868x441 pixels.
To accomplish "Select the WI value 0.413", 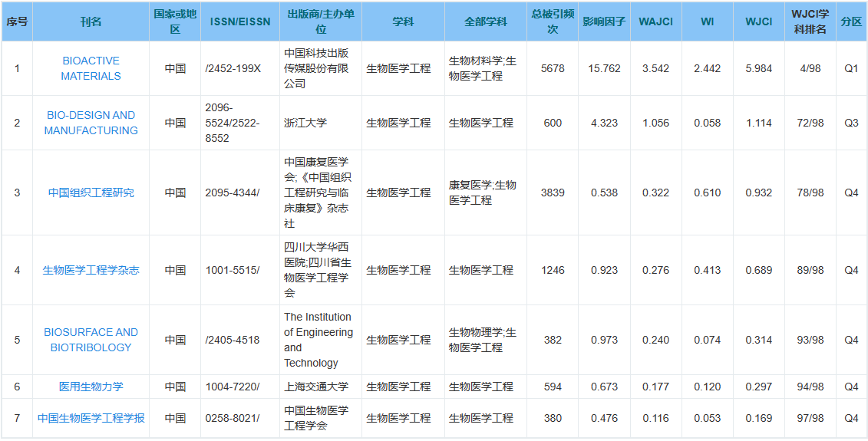I will pyautogui.click(x=707, y=270).
